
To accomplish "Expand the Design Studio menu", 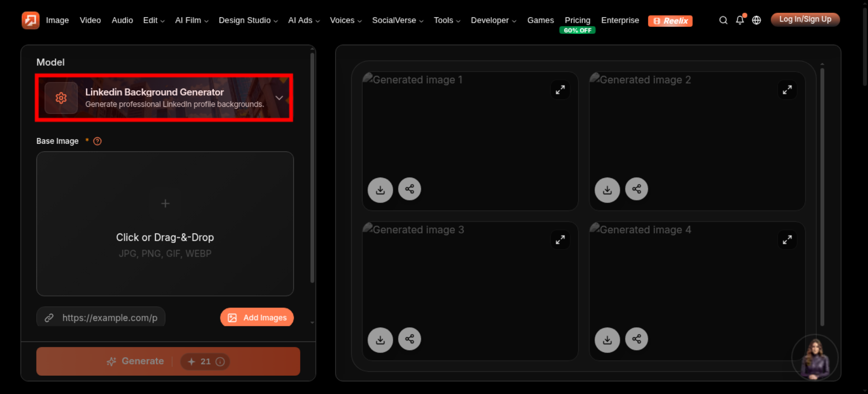I will coord(248,20).
